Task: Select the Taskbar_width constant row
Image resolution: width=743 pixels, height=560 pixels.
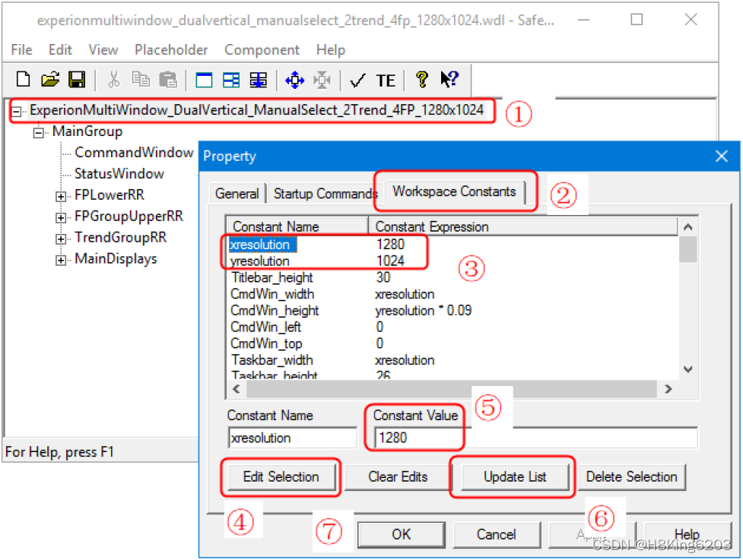Action: [x=452, y=360]
